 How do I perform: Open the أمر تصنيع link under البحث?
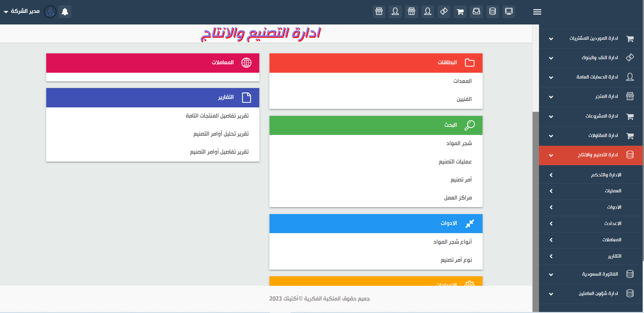461,180
